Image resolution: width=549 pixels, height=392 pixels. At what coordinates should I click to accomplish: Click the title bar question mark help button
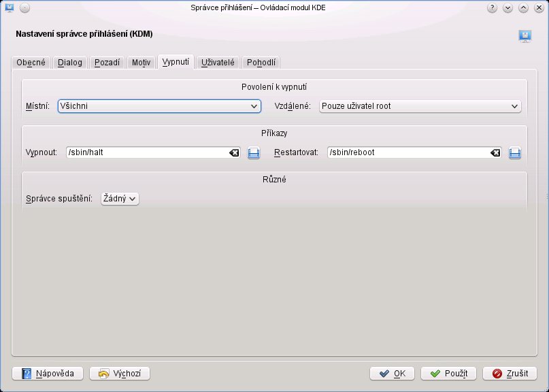point(492,7)
